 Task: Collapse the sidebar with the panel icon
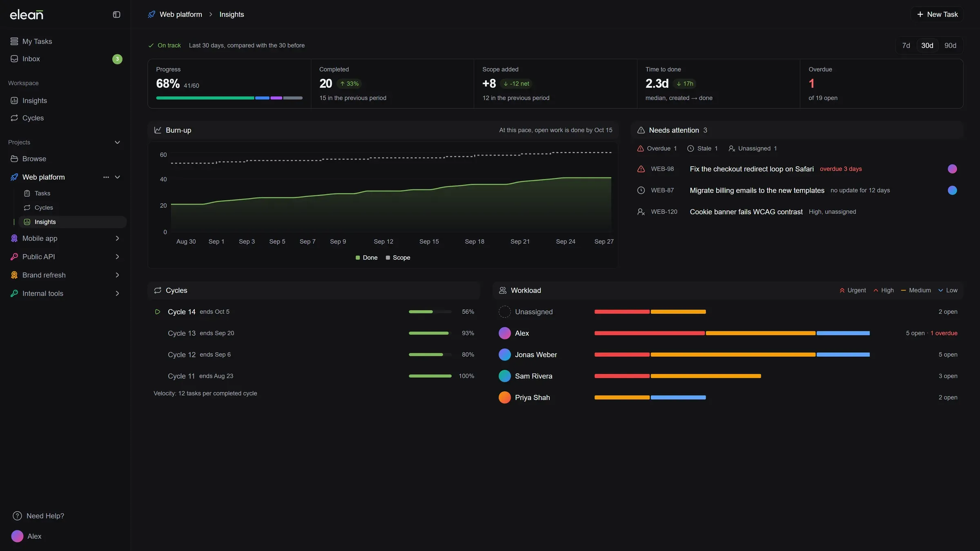click(116, 15)
